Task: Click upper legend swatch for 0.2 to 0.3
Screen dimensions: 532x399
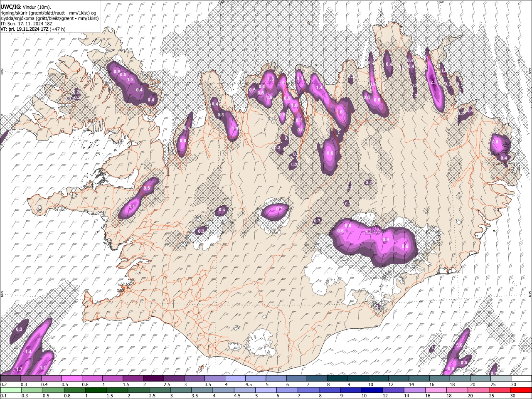Action: pos(10,379)
